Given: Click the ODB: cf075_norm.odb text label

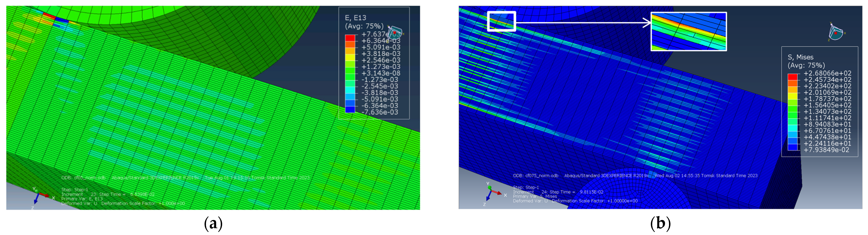Looking at the screenshot, I should 535,176.
